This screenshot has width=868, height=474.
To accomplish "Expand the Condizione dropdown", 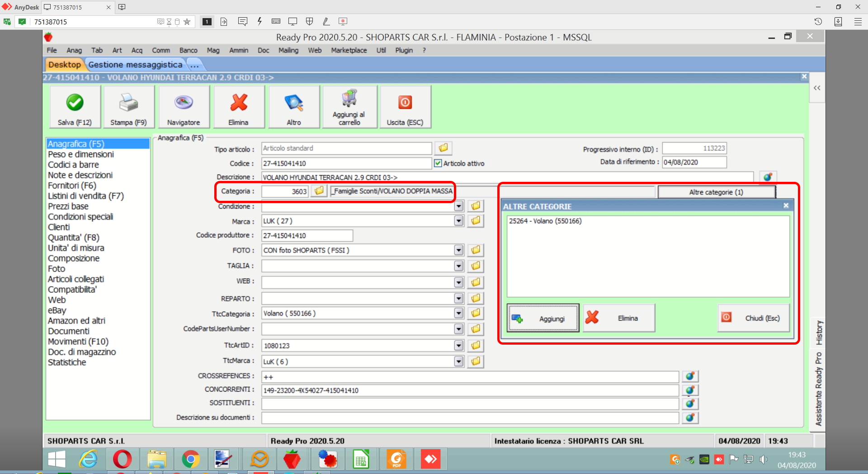I will [459, 206].
